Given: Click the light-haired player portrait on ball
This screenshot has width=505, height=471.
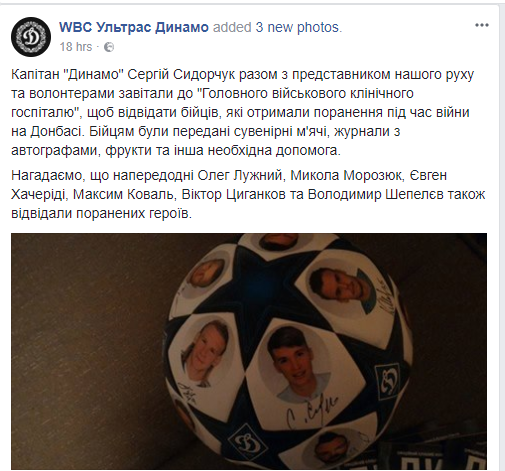Looking at the screenshot, I should [x=204, y=351].
